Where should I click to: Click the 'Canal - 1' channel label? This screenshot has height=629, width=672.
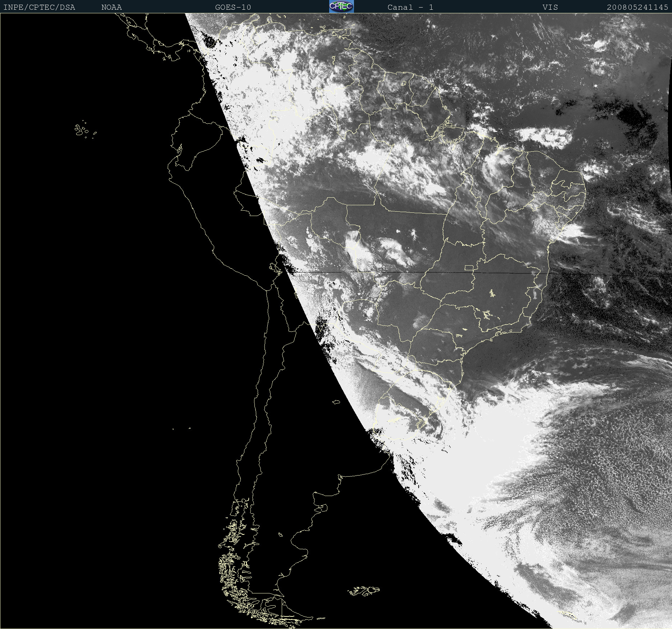(x=410, y=7)
